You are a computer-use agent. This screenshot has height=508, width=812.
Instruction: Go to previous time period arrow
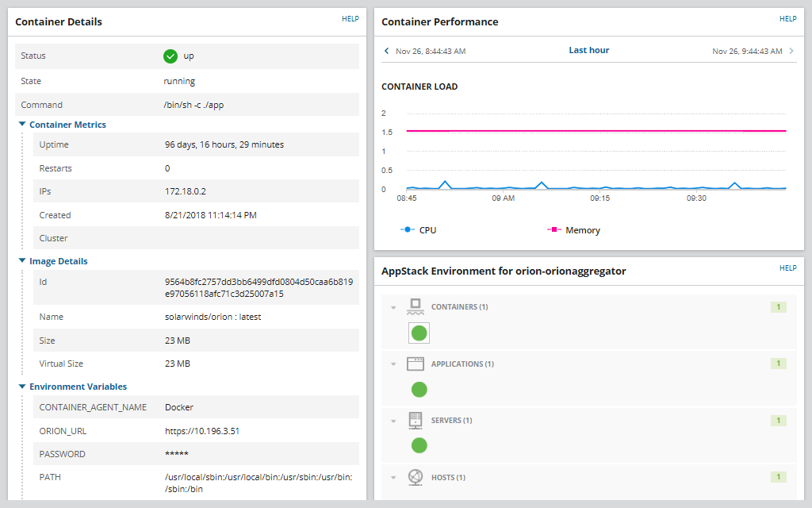(x=386, y=51)
